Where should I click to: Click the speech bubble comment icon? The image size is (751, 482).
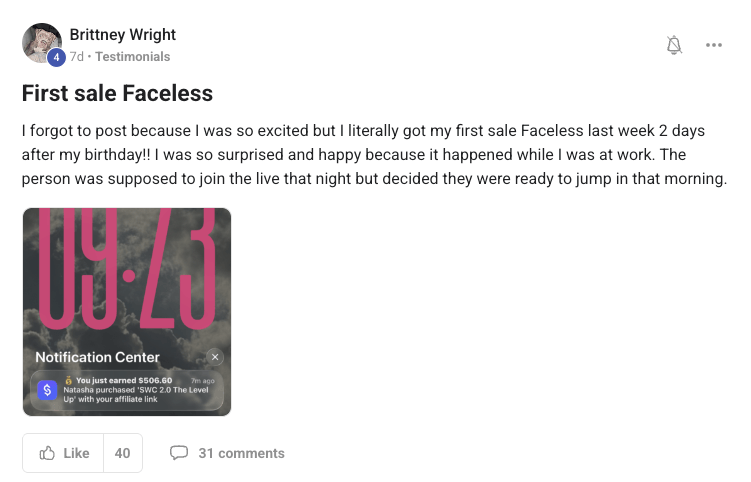(x=179, y=453)
